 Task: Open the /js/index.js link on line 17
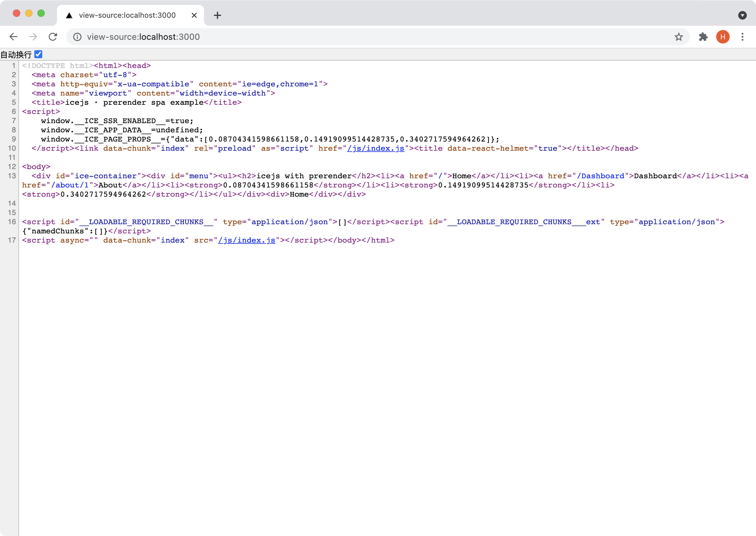pyautogui.click(x=247, y=240)
